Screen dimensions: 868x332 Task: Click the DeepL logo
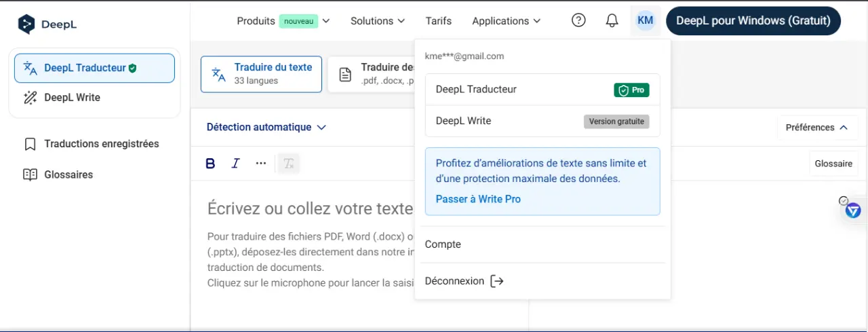tap(47, 24)
